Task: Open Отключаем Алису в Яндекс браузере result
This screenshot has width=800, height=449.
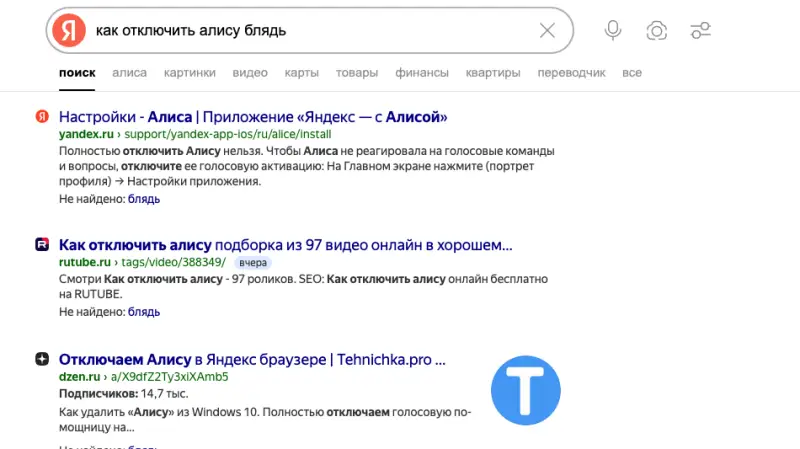Action: (252, 359)
